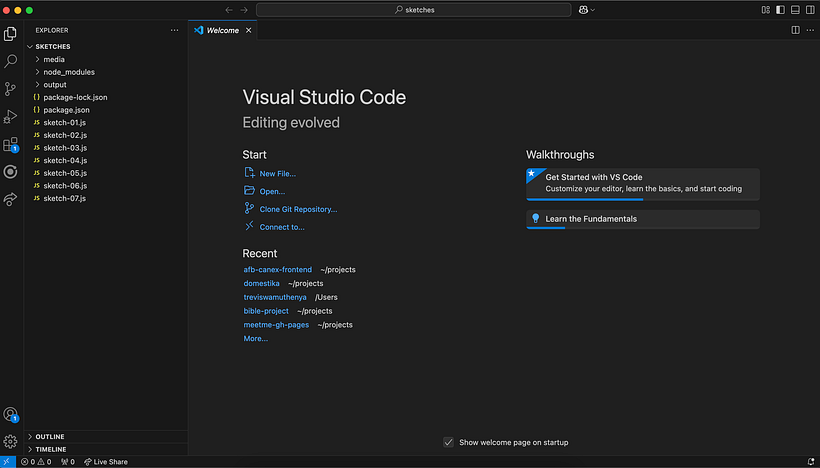The image size is (820, 468).
Task: Open package-lock.json file
Action: tap(107, 97)
